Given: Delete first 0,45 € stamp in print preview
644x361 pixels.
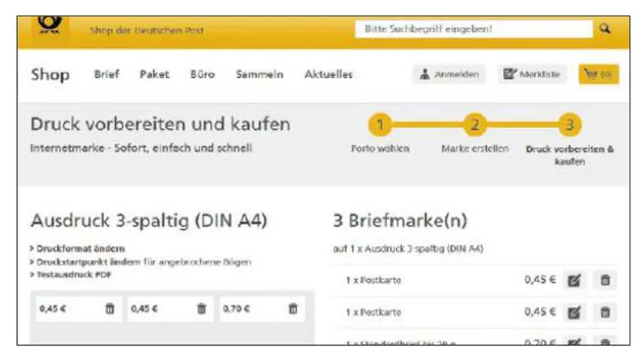Looking at the screenshot, I should pyautogui.click(x=110, y=309).
